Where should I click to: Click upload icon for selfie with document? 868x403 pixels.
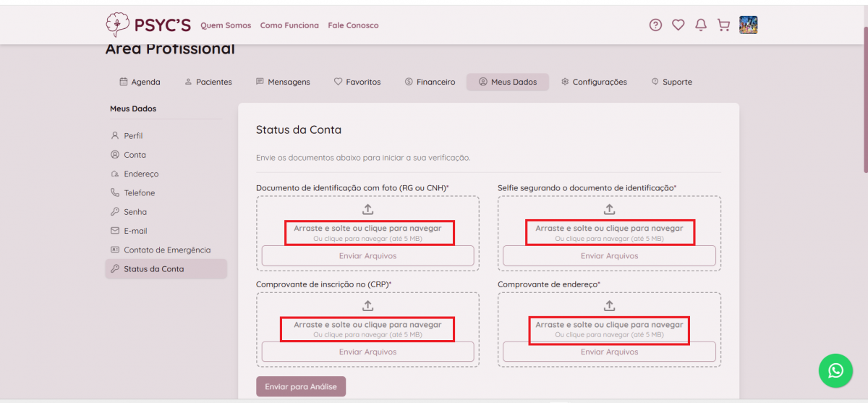(609, 209)
